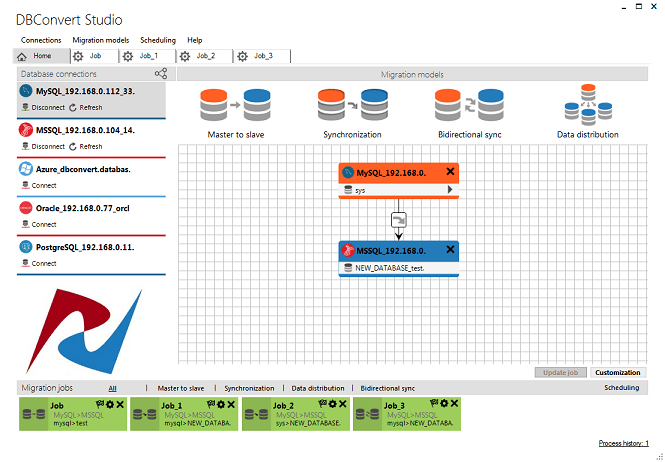Open settings gear of job card Job
The width and height of the screenshot is (665, 462).
(x=110, y=404)
